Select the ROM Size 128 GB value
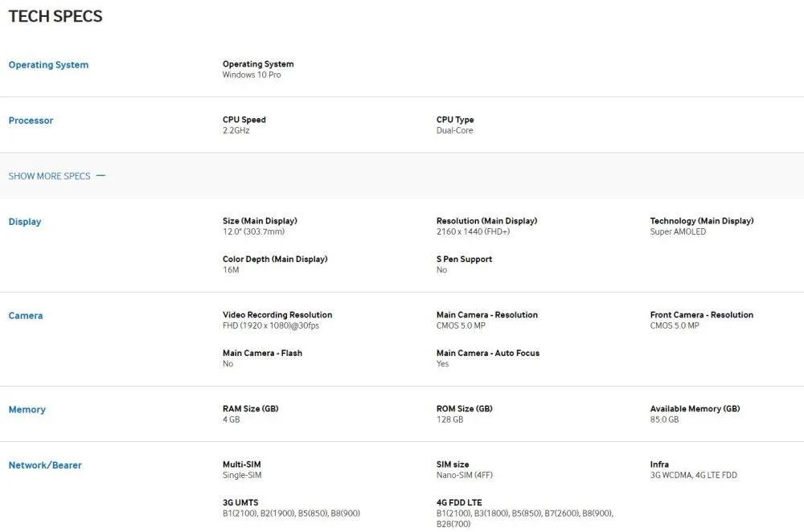Screen dimensions: 804x532 point(449,419)
